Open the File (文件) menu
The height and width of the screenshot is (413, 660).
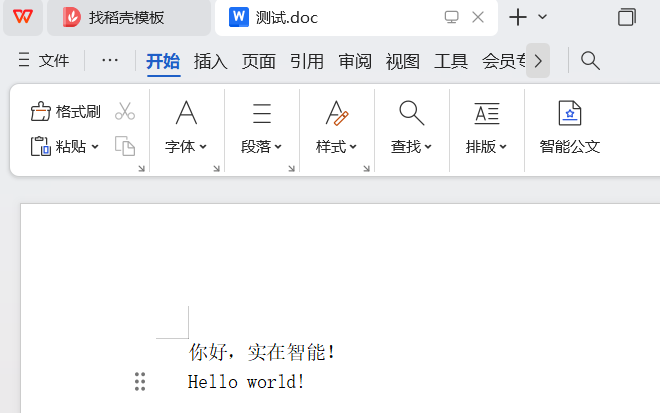(44, 61)
